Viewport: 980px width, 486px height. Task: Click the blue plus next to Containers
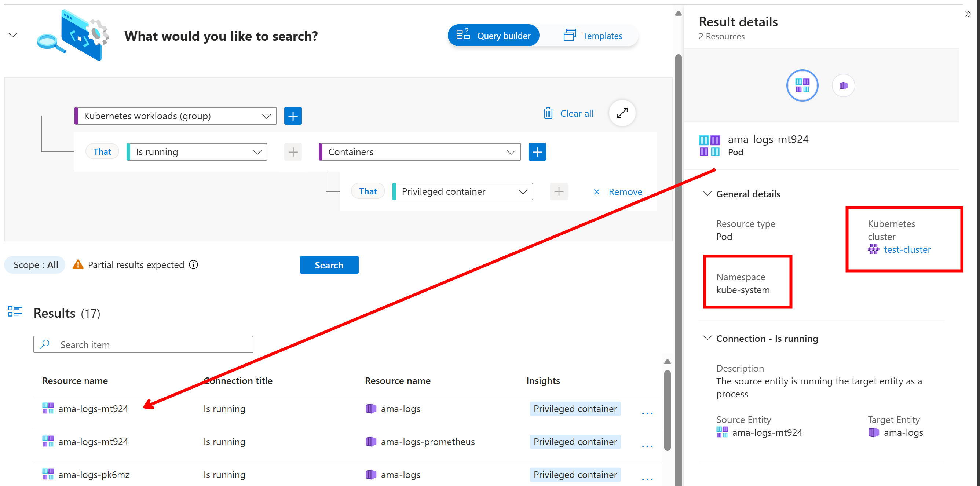pyautogui.click(x=537, y=152)
